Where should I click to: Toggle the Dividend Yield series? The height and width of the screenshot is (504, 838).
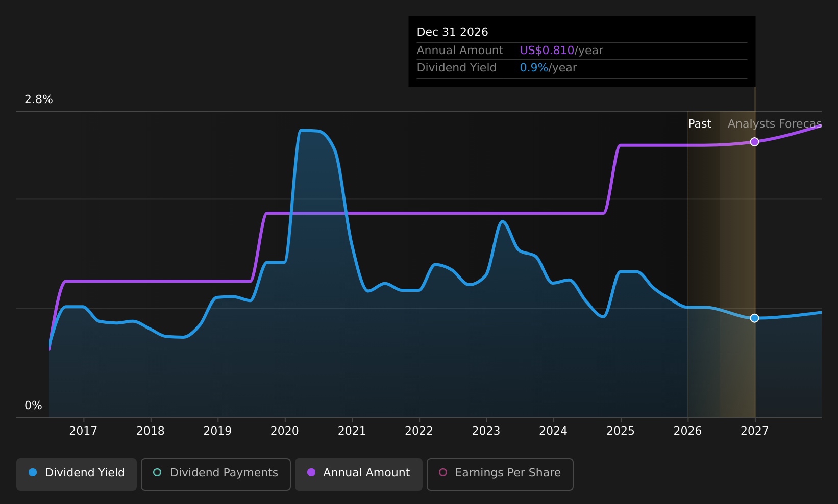[77, 474]
